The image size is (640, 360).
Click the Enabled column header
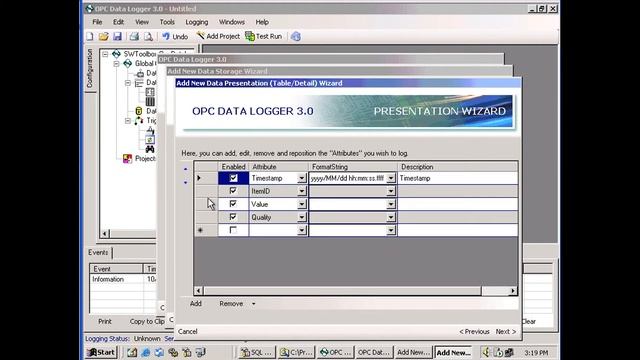[x=233, y=167]
